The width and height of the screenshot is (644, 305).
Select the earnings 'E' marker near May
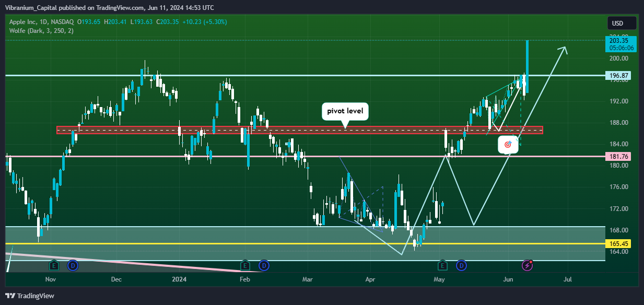pyautogui.click(x=443, y=265)
